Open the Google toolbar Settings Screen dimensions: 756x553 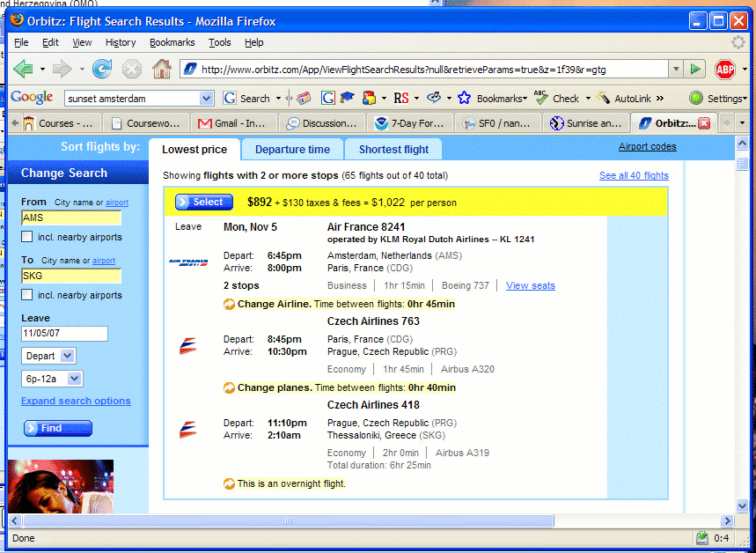pyautogui.click(x=717, y=99)
